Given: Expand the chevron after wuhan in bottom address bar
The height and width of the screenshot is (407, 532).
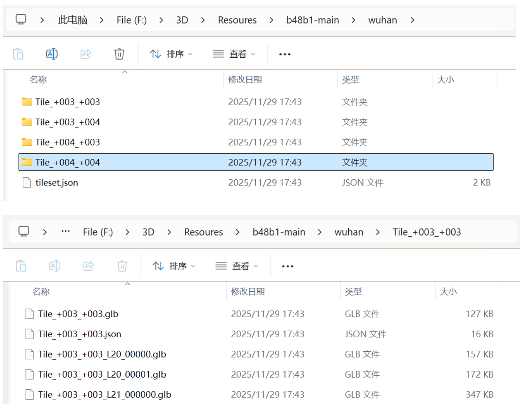Looking at the screenshot, I should pyautogui.click(x=378, y=232).
